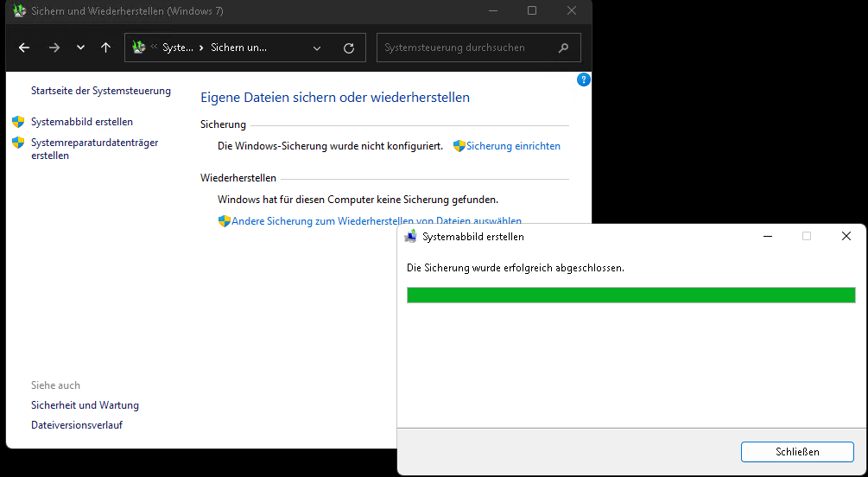Click the Sichern und Wiederherstellen window title icon
This screenshot has height=477, width=868.
coord(19,10)
